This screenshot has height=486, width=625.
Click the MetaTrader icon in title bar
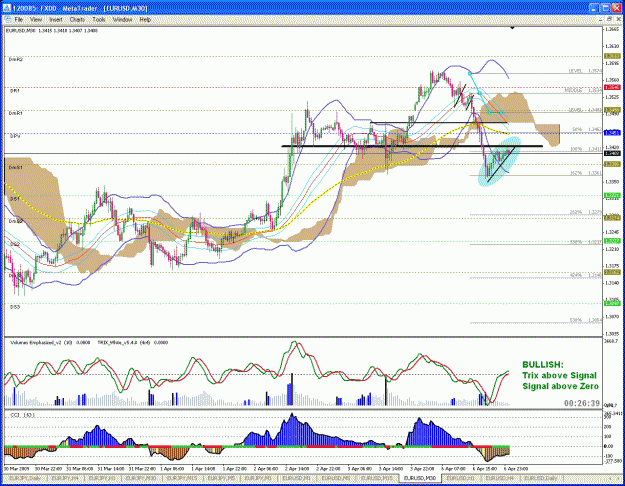(6, 8)
